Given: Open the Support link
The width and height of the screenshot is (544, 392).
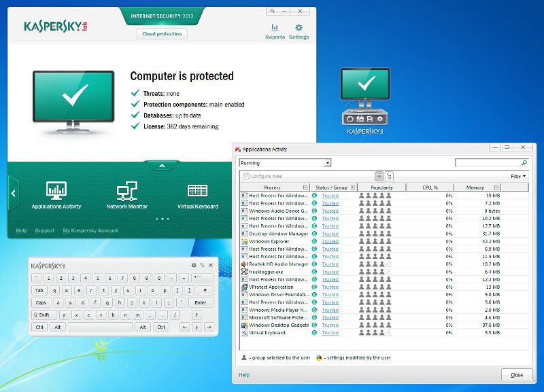Looking at the screenshot, I should click(45, 230).
